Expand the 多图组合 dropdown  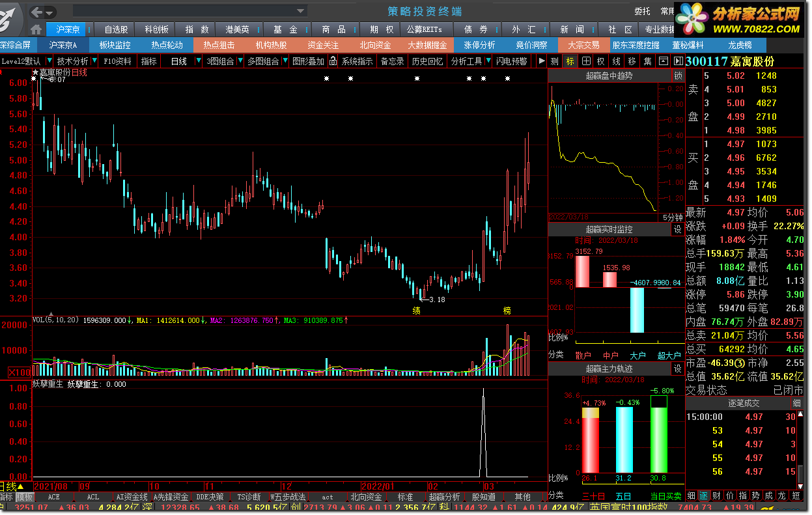284,61
